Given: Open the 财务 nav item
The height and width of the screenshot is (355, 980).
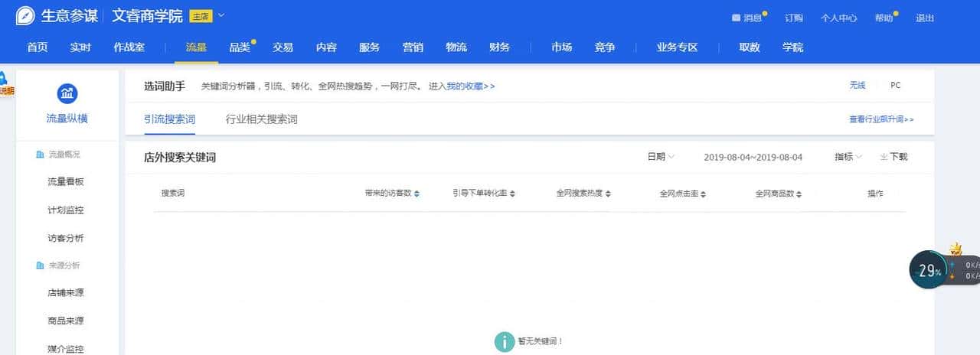Looking at the screenshot, I should (499, 47).
